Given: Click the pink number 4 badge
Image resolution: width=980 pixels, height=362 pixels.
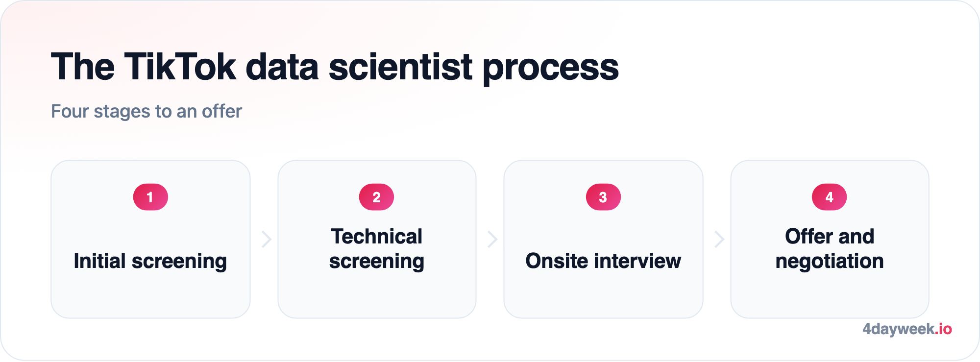Looking at the screenshot, I should coord(829,197).
